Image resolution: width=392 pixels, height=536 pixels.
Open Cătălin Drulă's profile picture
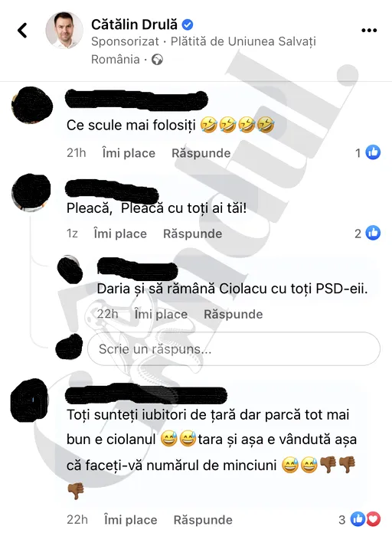(64, 30)
